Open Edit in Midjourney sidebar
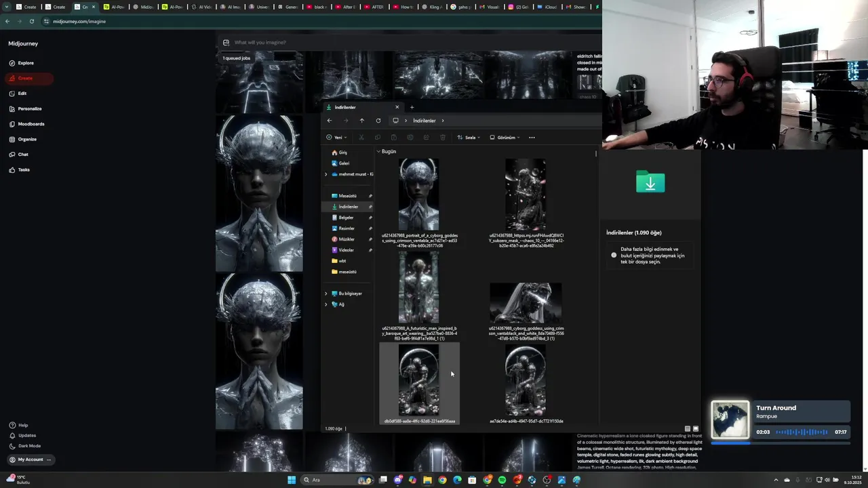868x488 pixels. 18,94
